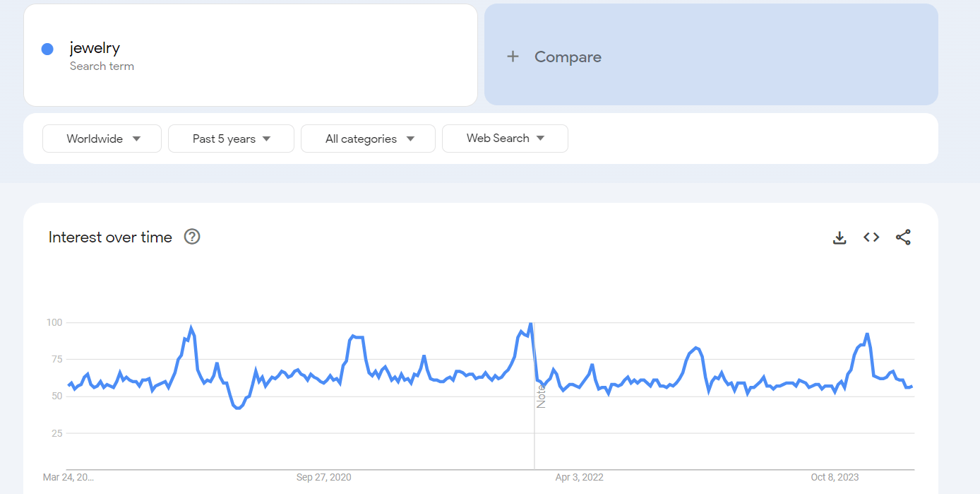Click the 25 y-axis label

pos(56,433)
